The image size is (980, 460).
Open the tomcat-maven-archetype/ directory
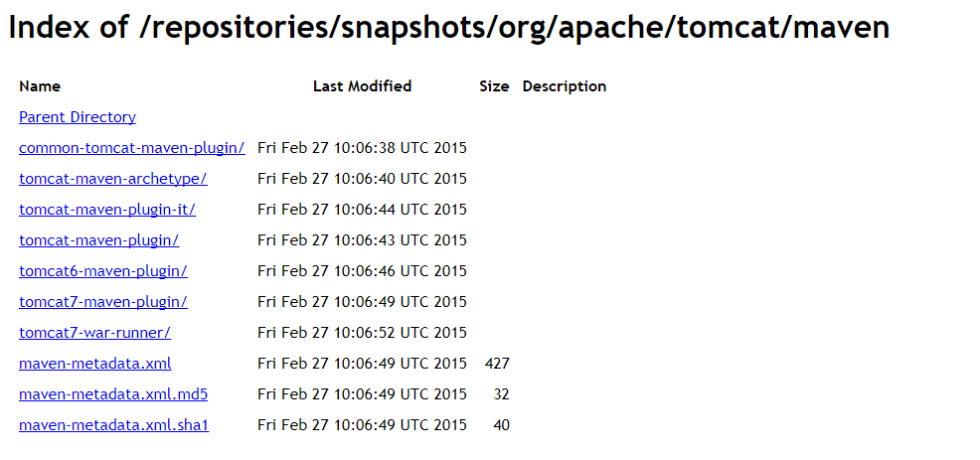pos(112,179)
